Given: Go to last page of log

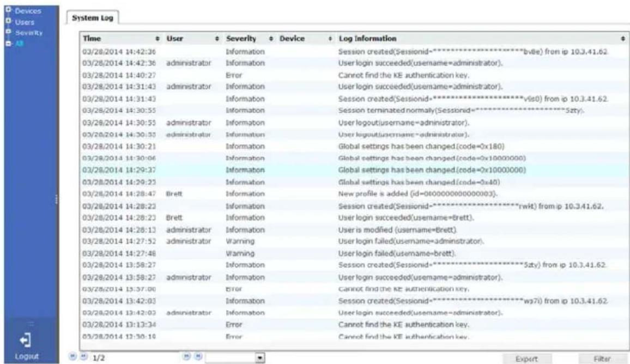Looking at the screenshot, I should click(x=198, y=356).
